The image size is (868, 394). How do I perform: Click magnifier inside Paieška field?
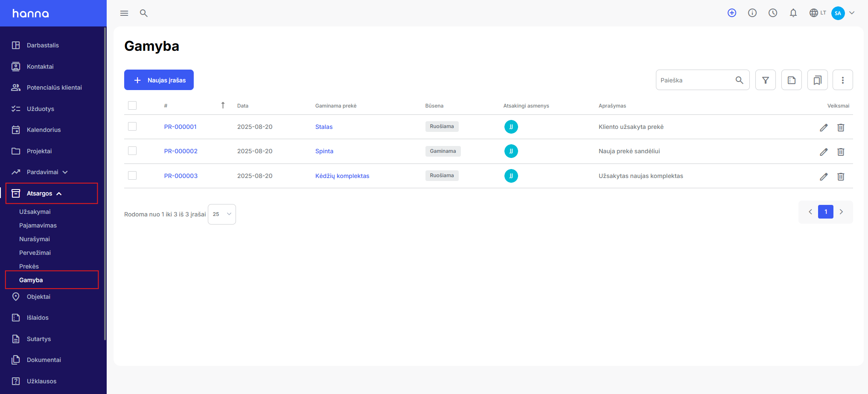point(740,80)
